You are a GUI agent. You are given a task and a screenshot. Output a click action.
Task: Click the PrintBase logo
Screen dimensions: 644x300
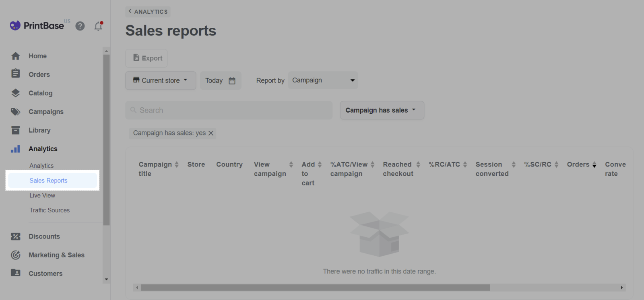click(37, 26)
